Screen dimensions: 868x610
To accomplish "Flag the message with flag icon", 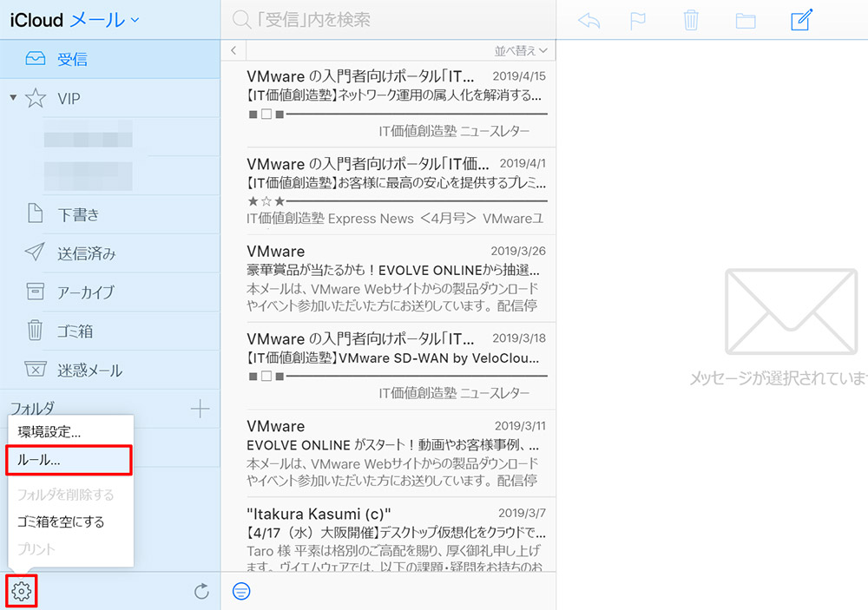I will 638,21.
